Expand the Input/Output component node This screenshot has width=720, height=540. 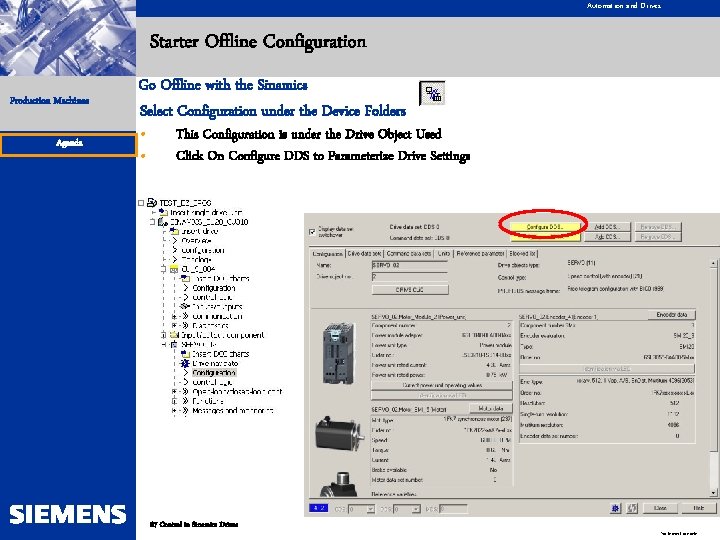(163, 335)
